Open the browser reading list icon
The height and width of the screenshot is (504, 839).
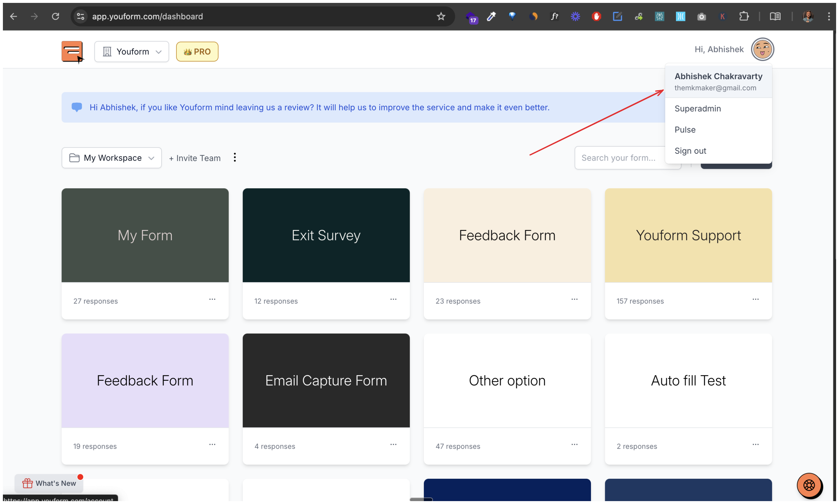coord(775,16)
